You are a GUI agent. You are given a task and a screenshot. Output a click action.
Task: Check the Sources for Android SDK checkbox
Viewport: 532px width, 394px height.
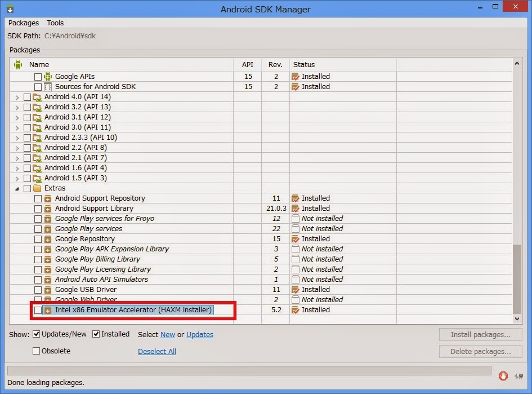pos(38,87)
